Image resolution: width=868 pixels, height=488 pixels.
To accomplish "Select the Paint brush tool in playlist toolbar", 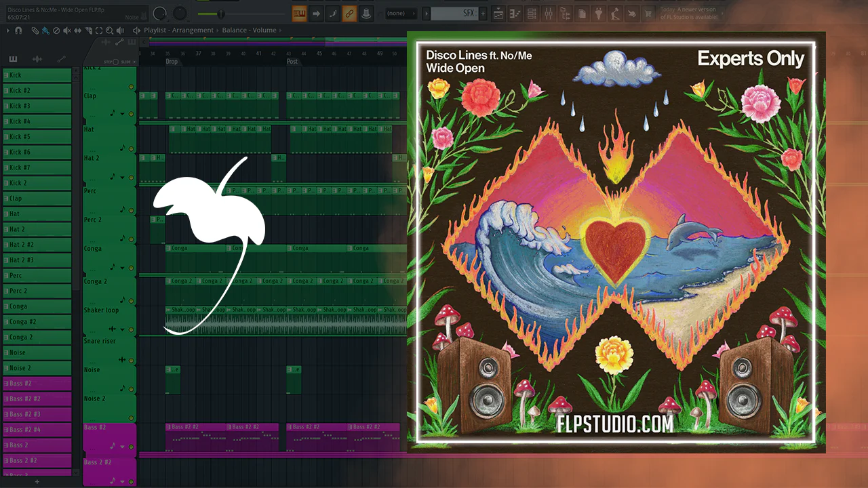I will pyautogui.click(x=45, y=30).
